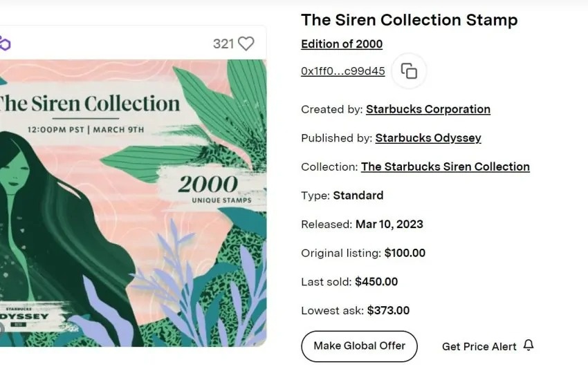Click the bell icon for price alerts
The width and height of the screenshot is (588, 380).
coord(529,345)
